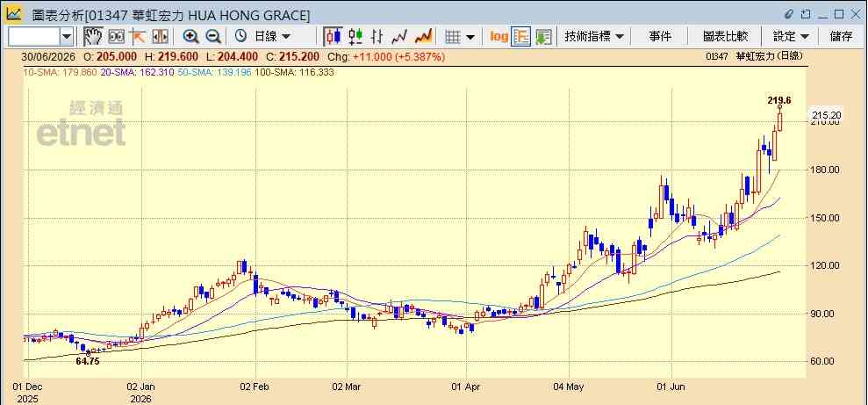Switch to orange area chart type
Screen dimensions: 868x405
click(x=423, y=37)
